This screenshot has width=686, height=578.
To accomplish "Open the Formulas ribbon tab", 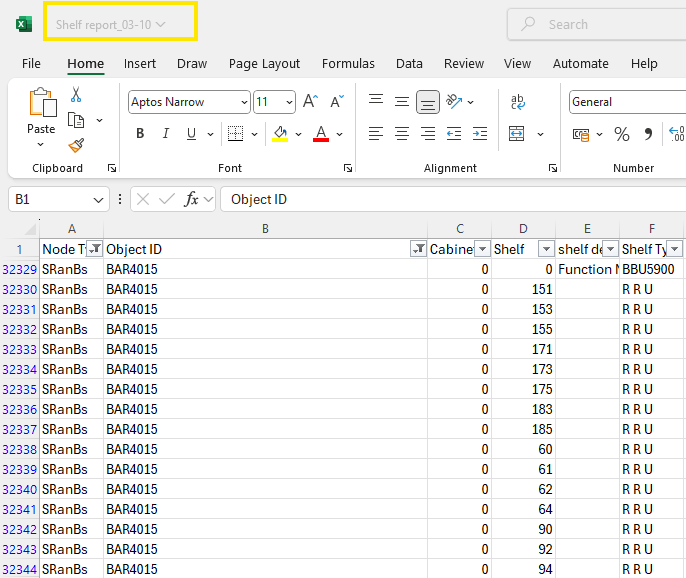I will point(348,63).
